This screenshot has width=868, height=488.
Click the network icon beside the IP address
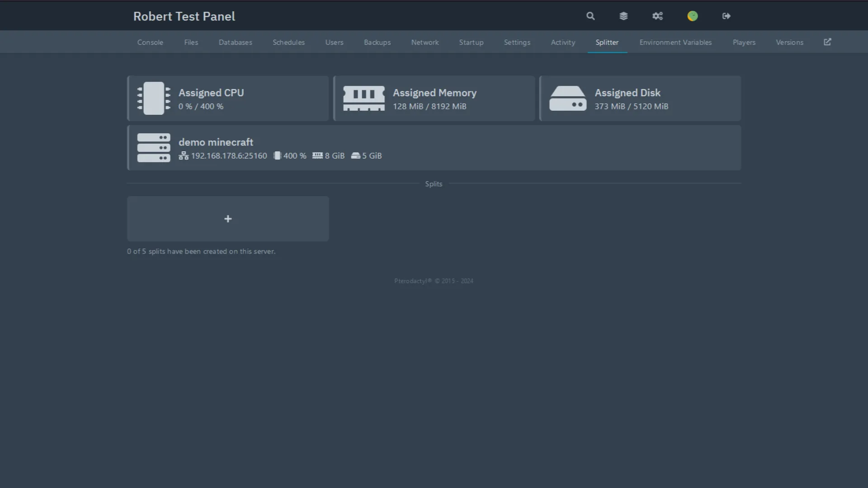183,155
